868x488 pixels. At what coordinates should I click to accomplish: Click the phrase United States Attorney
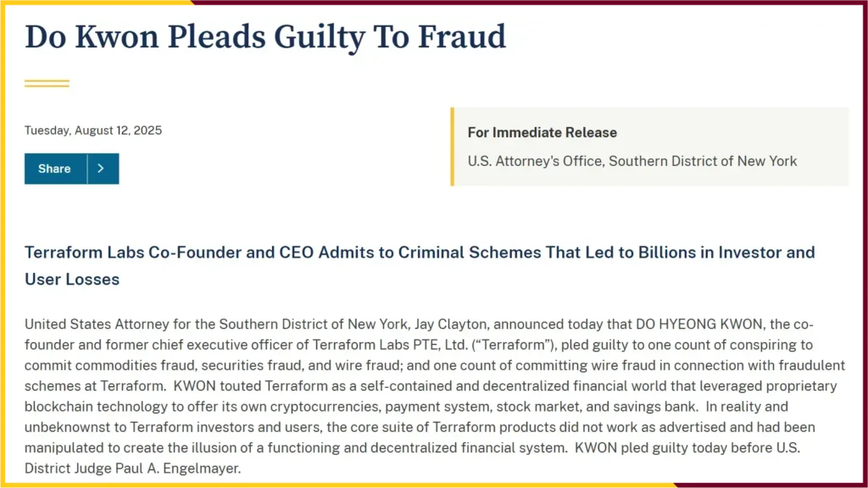[x=97, y=324]
